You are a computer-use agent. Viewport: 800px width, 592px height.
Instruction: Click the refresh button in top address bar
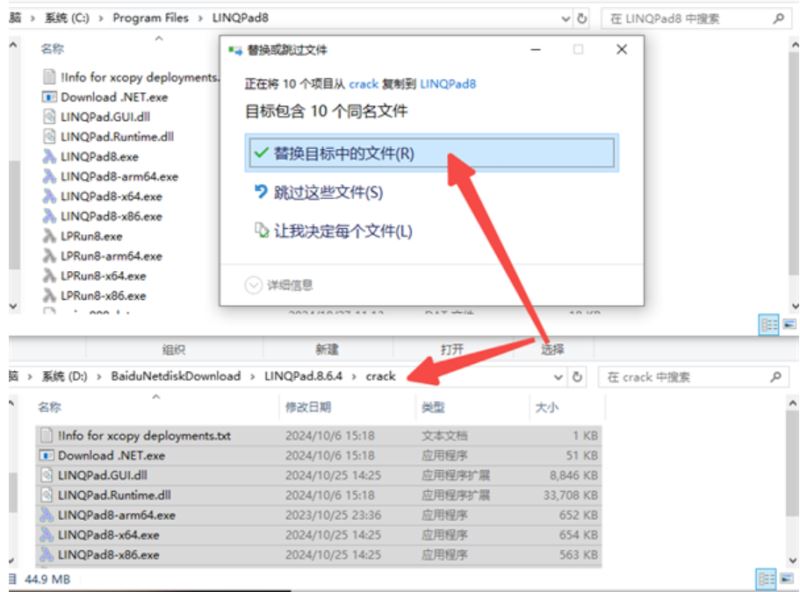[581, 18]
